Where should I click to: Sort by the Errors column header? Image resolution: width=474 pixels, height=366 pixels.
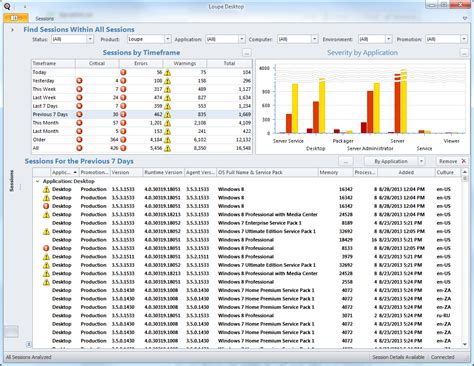(x=141, y=63)
